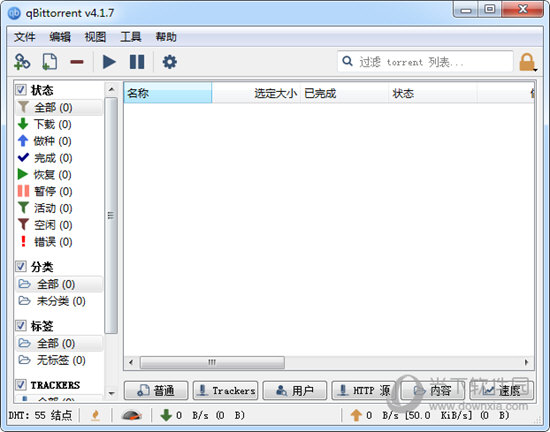Sort by the 状态 column header

[x=432, y=93]
